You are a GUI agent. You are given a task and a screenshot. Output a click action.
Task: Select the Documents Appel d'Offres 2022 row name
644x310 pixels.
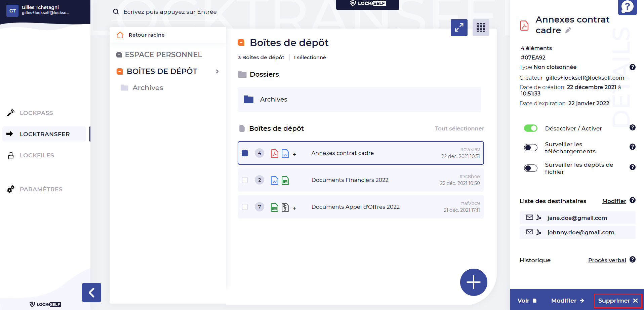tap(356, 207)
